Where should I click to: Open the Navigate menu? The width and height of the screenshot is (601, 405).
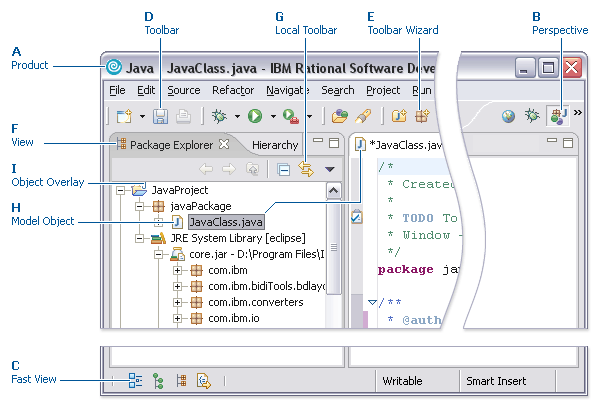pos(288,90)
